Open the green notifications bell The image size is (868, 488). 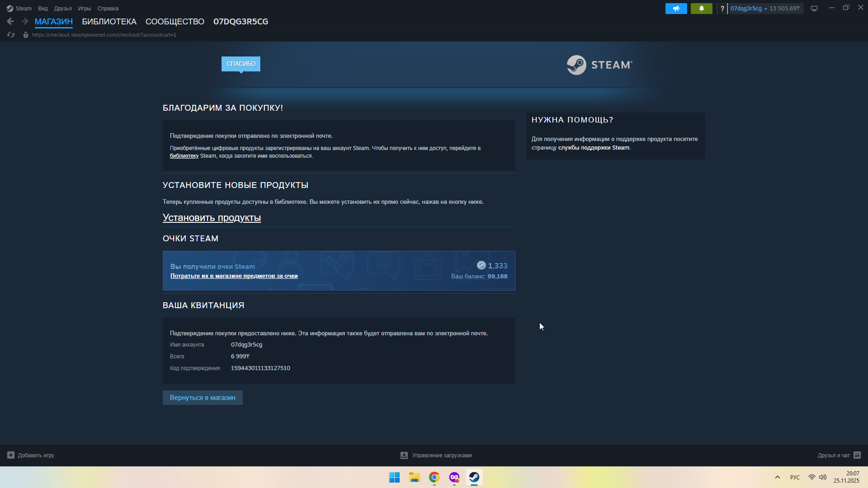coord(701,9)
